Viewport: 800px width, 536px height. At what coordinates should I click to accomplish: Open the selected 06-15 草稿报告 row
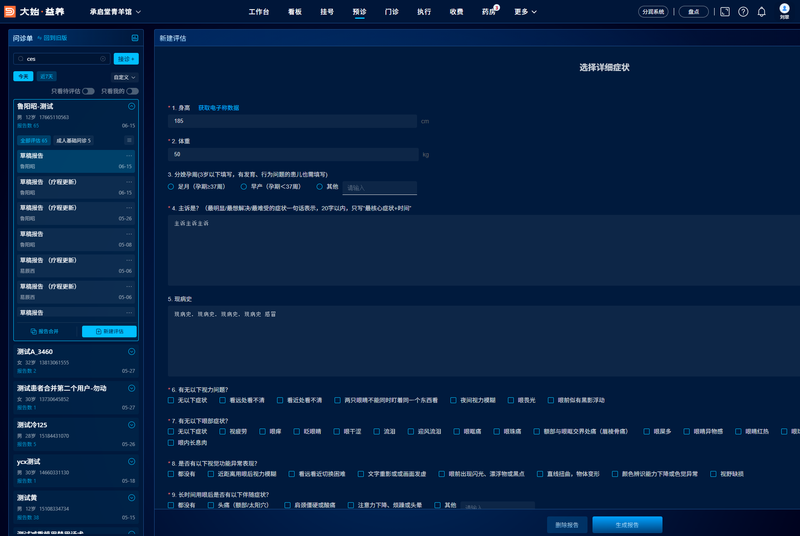76,161
